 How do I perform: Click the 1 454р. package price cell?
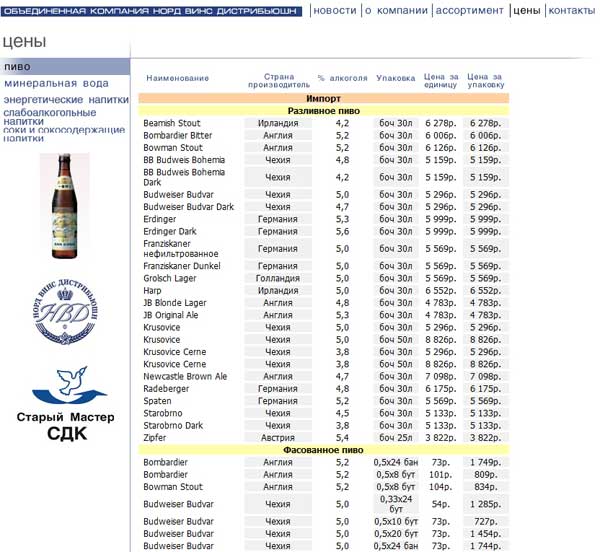point(485,534)
